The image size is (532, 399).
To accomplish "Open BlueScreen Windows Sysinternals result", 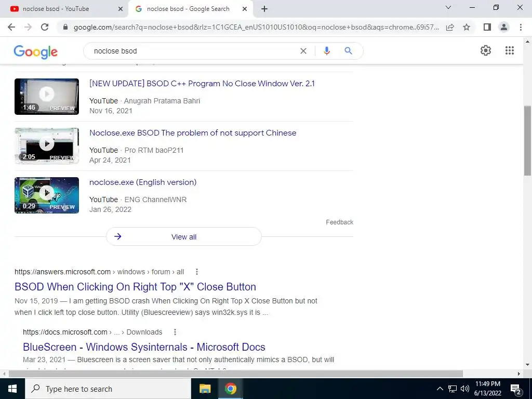I will [x=144, y=347].
